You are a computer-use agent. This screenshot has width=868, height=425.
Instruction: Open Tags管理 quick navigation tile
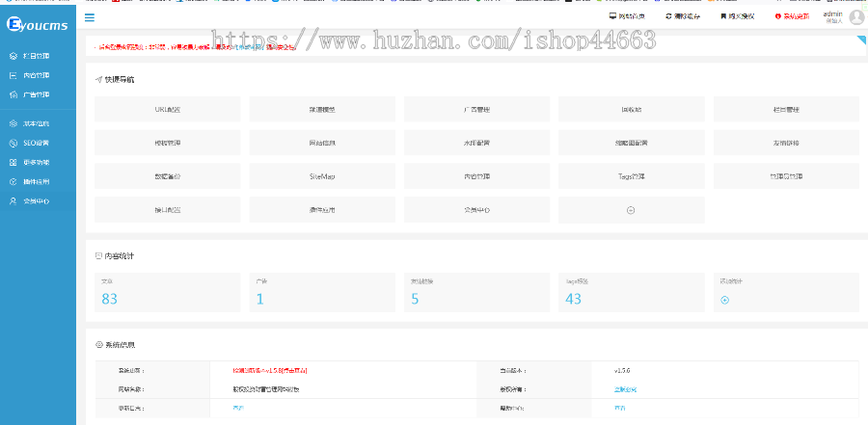[631, 176]
